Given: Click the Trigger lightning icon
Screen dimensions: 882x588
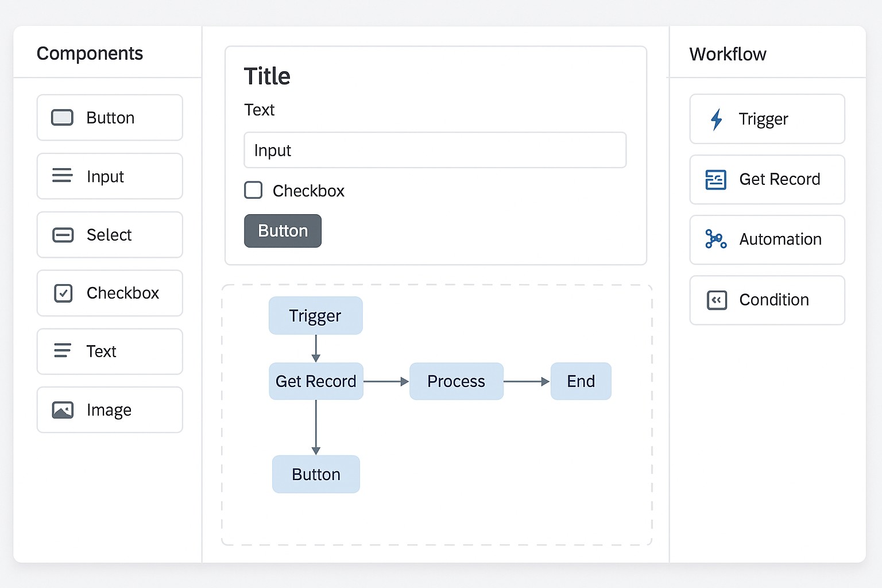Looking at the screenshot, I should (x=715, y=119).
